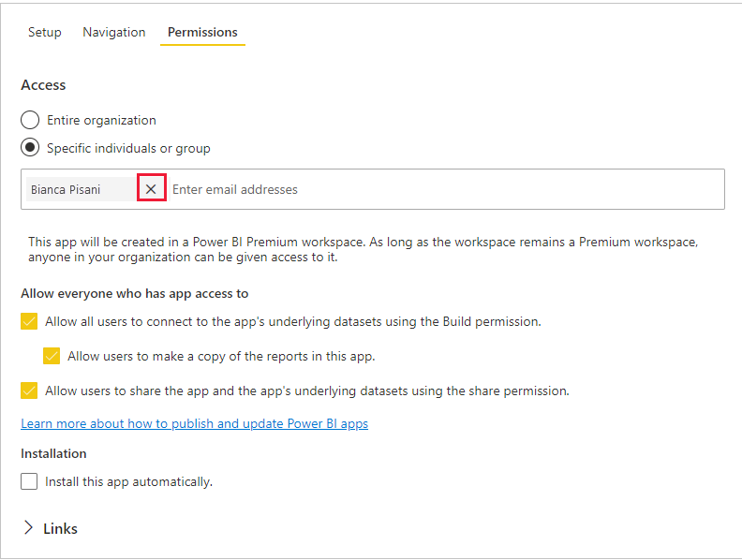The image size is (742, 560).
Task: Open Learn more about publishing Power BI apps
Action: (x=195, y=424)
